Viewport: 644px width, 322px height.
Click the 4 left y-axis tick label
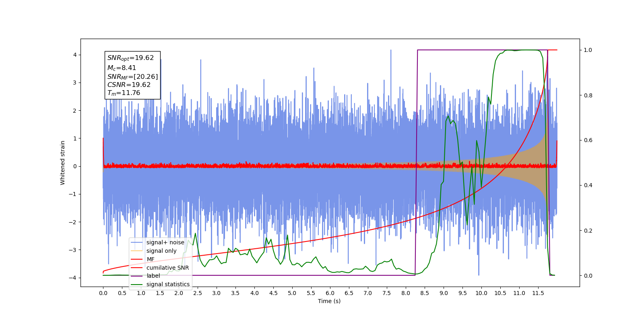(75, 55)
